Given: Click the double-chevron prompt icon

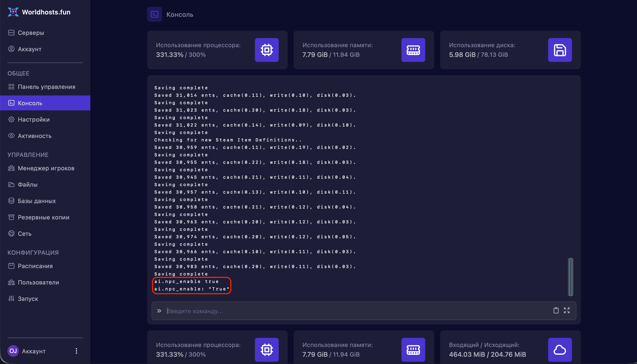Looking at the screenshot, I should [159, 311].
